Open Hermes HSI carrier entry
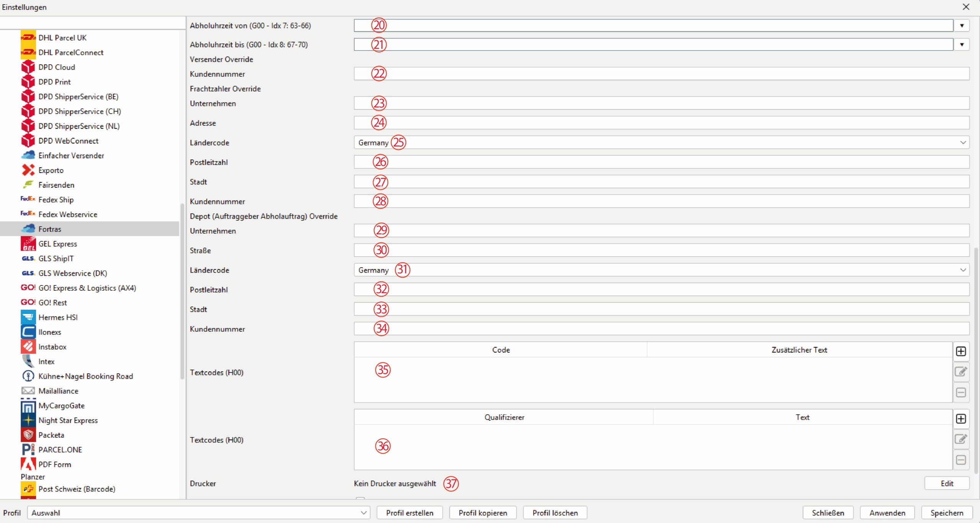The width and height of the screenshot is (980, 523). pos(58,317)
